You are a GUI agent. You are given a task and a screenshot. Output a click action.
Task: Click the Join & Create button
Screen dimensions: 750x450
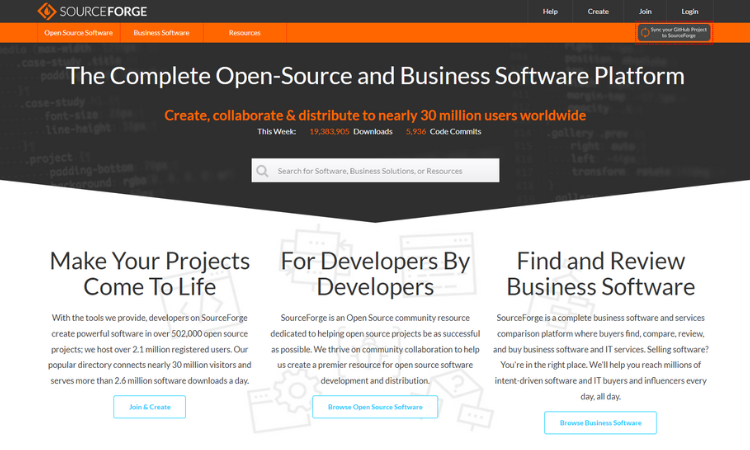coord(149,407)
